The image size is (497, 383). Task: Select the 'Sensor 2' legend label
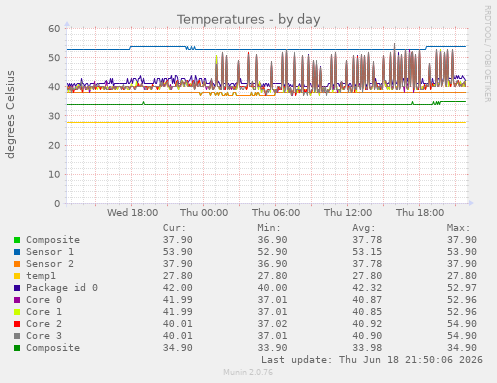click(x=50, y=264)
